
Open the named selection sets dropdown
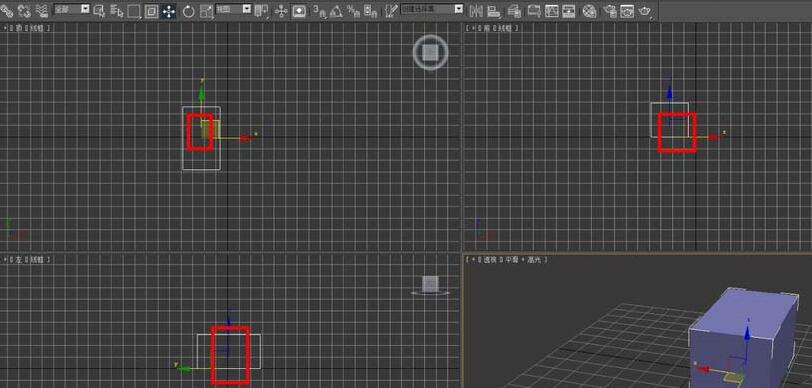[432, 9]
